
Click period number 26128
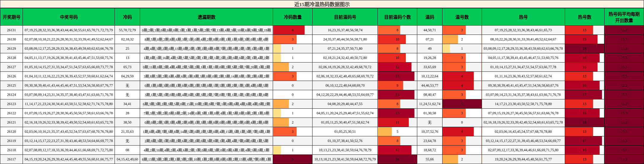tap(11, 58)
